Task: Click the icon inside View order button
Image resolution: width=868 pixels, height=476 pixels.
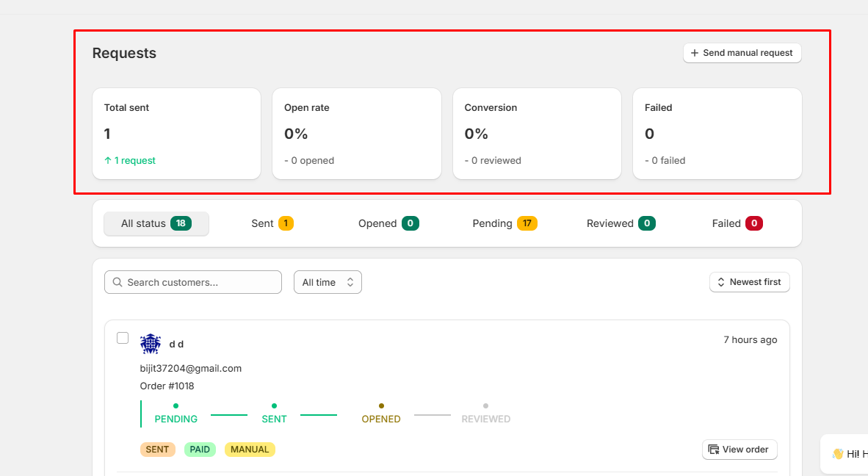Action: click(x=714, y=450)
